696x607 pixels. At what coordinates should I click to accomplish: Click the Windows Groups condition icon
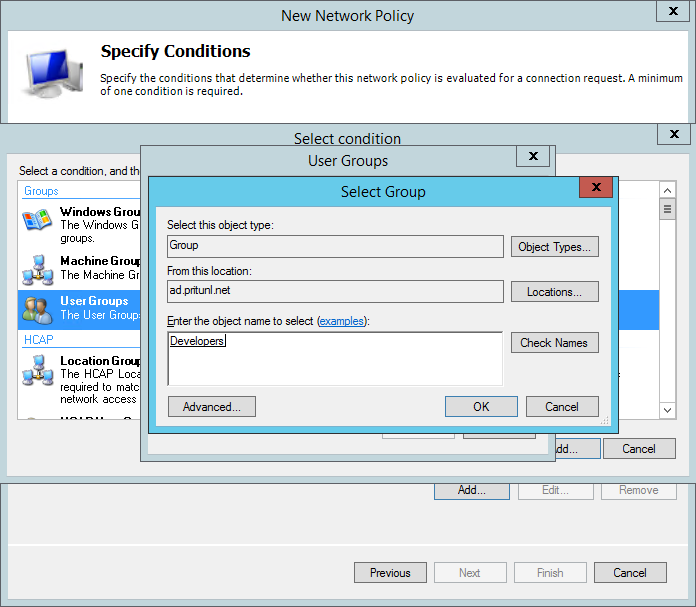[x=37, y=220]
